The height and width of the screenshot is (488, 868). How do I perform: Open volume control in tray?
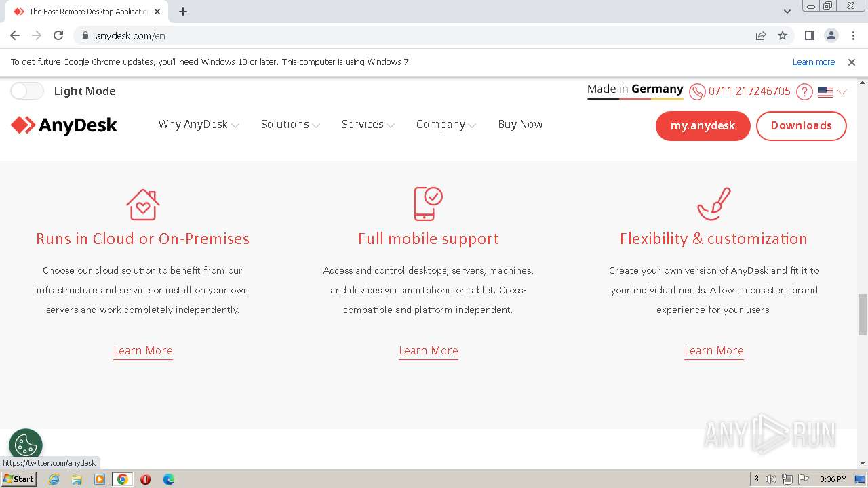click(x=771, y=479)
